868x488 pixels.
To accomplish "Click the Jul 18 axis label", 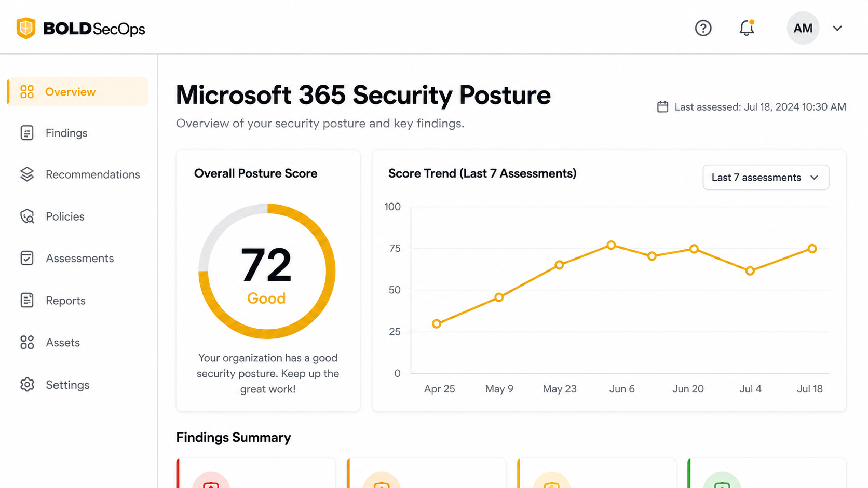I will (x=810, y=389).
